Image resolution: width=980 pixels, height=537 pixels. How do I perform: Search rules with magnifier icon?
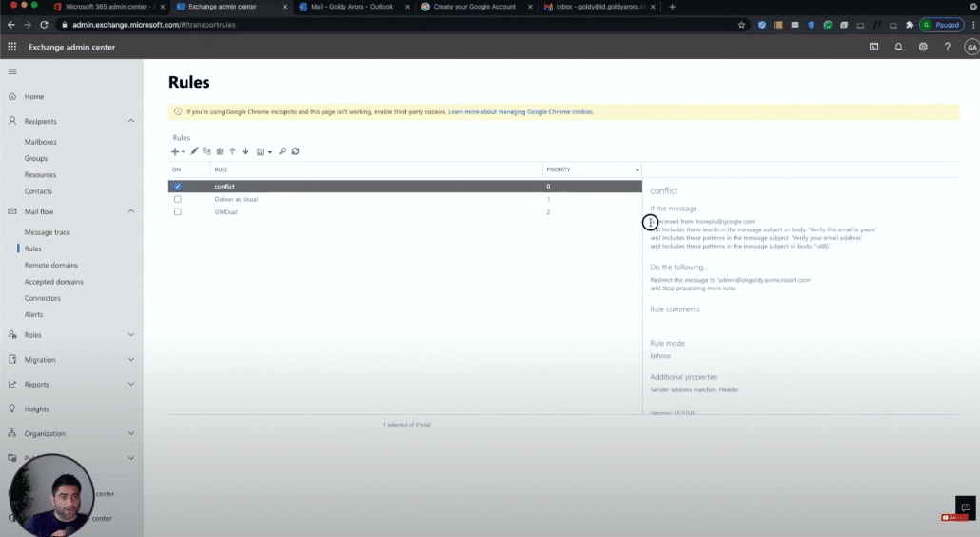pos(283,151)
